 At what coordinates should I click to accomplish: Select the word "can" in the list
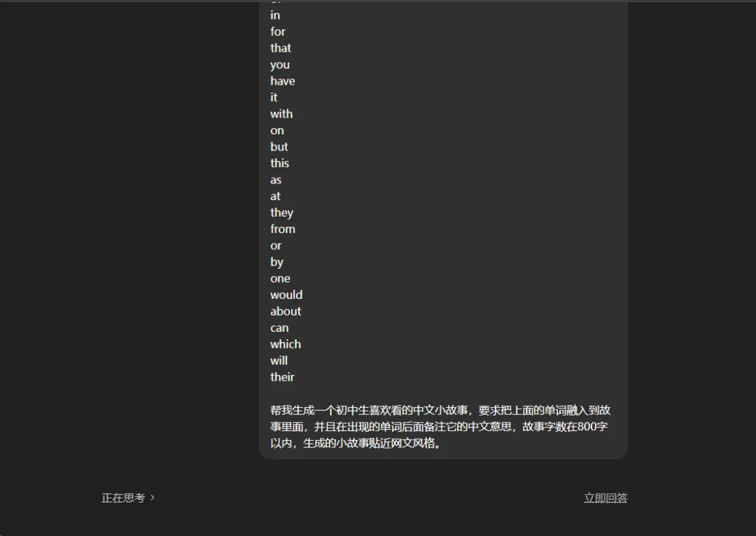279,327
